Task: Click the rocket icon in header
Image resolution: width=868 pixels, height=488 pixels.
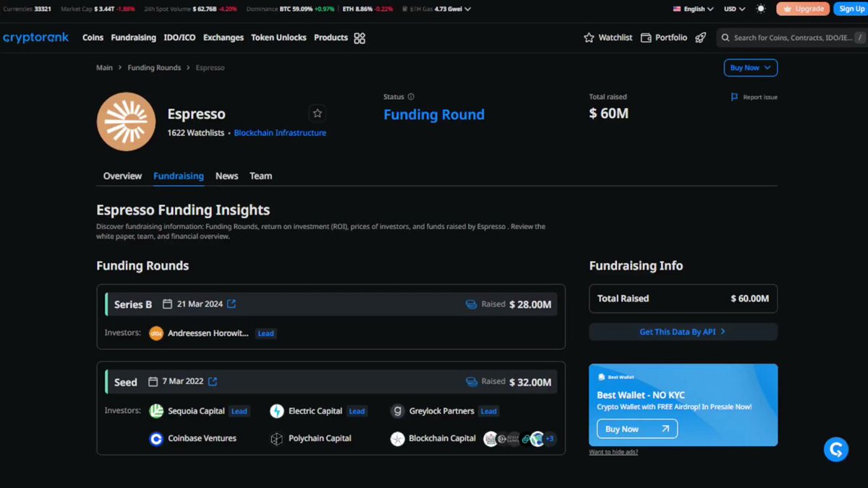Action: [x=700, y=38]
